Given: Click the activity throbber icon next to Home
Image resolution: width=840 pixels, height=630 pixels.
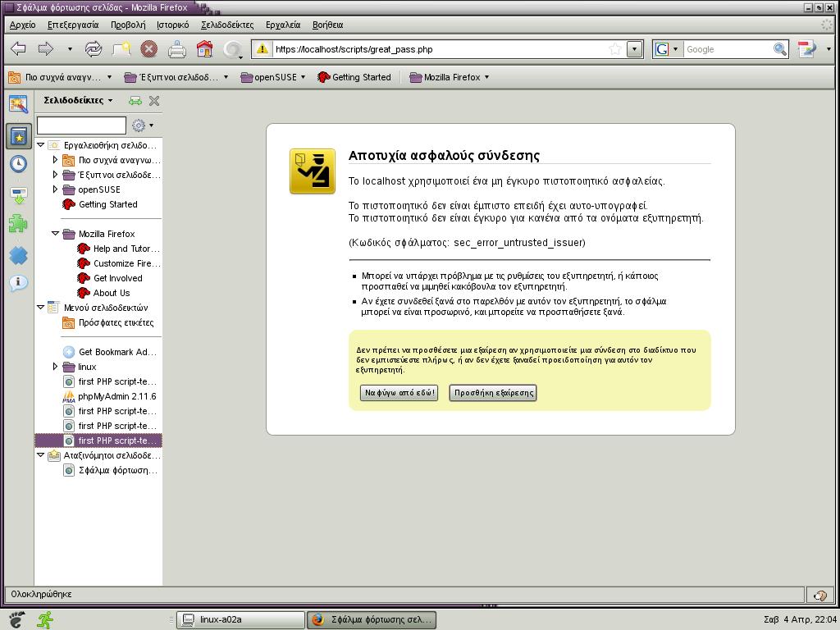Looking at the screenshot, I should 232,49.
